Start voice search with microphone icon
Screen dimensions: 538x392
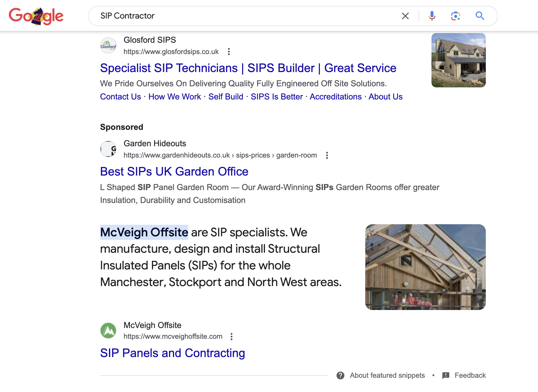[x=432, y=16]
